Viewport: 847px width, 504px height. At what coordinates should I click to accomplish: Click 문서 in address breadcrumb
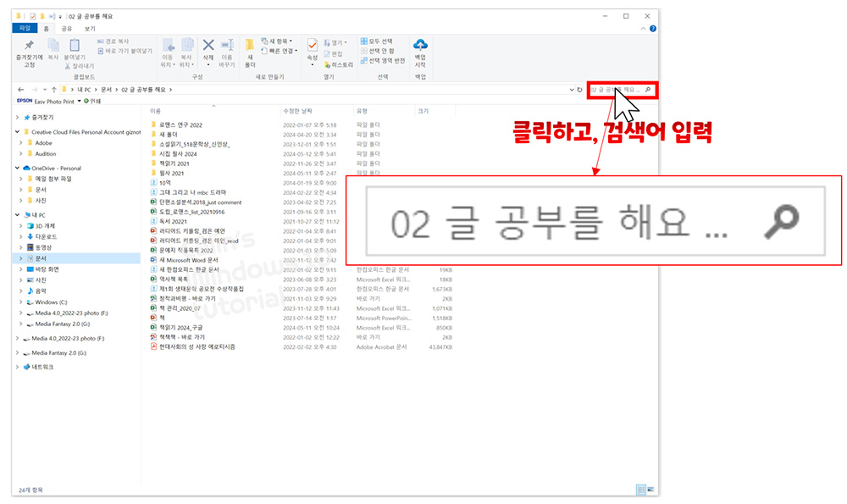pyautogui.click(x=107, y=90)
